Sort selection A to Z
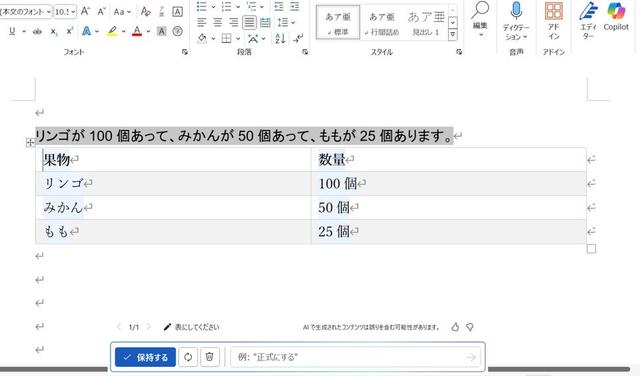Viewport: 640px width, 376px height. [280, 38]
